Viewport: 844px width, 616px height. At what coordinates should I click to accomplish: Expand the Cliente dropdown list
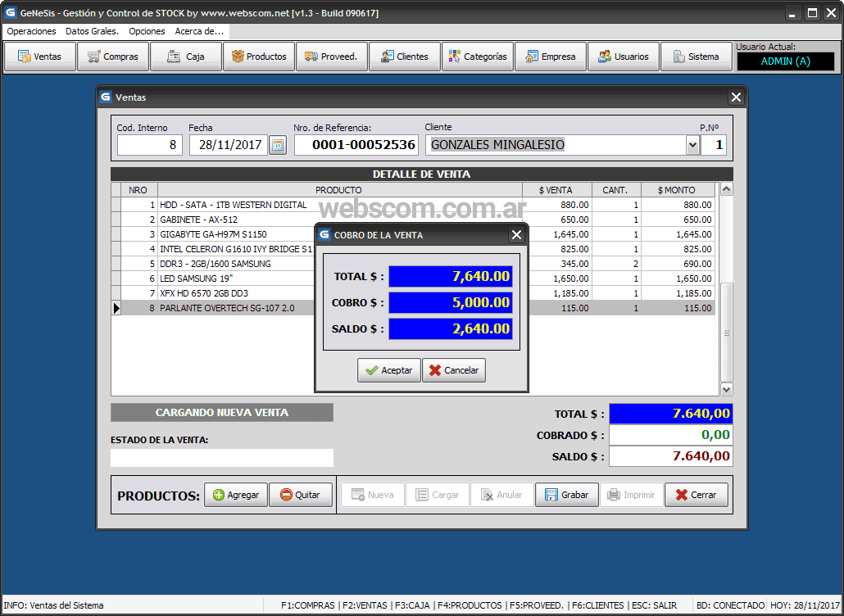click(x=692, y=145)
